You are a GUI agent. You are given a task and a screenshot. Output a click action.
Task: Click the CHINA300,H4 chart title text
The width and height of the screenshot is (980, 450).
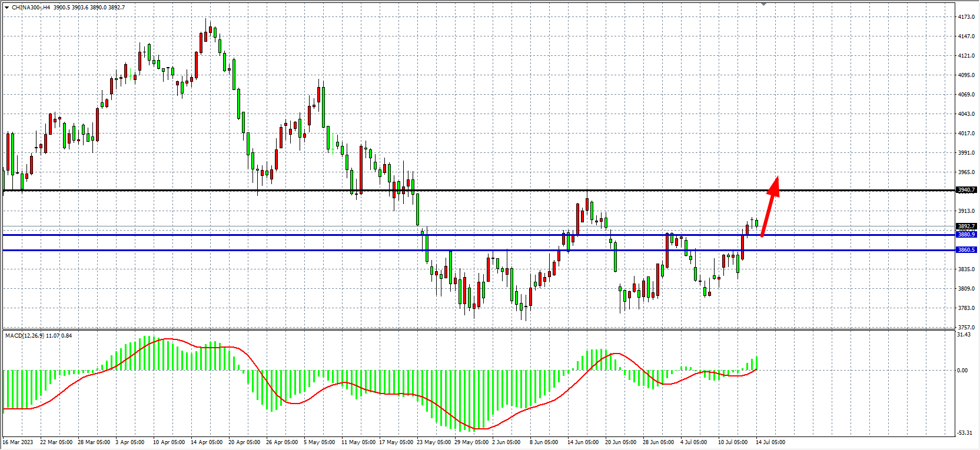pyautogui.click(x=31, y=8)
